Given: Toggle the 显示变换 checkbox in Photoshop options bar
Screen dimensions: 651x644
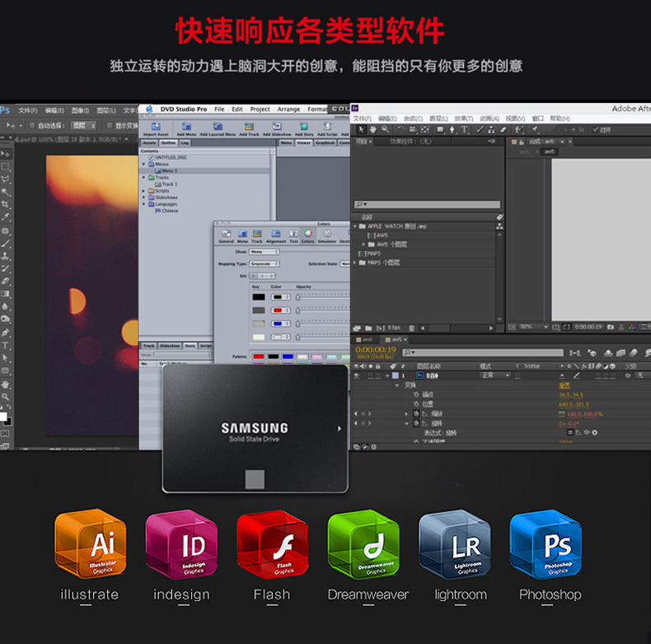Looking at the screenshot, I should pos(110,125).
